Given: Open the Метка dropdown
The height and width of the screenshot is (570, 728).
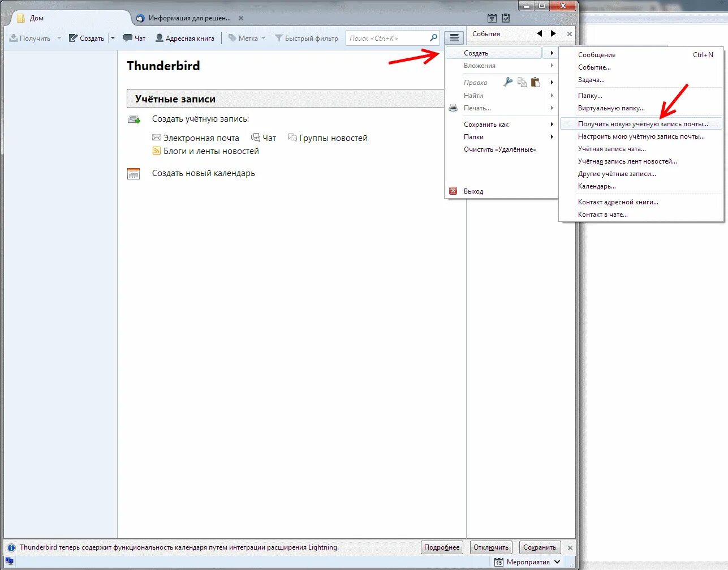Looking at the screenshot, I should coord(247,38).
